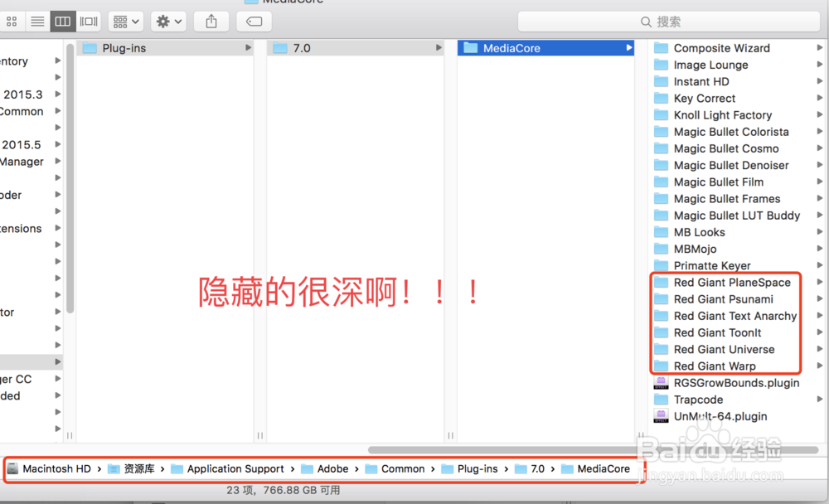This screenshot has width=829, height=504.
Task: Switch to list view
Action: pyautogui.click(x=37, y=22)
